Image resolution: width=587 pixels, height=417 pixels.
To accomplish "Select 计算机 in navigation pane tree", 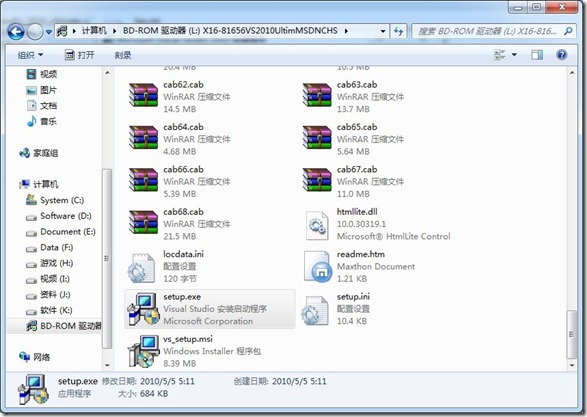I will pyautogui.click(x=39, y=184).
